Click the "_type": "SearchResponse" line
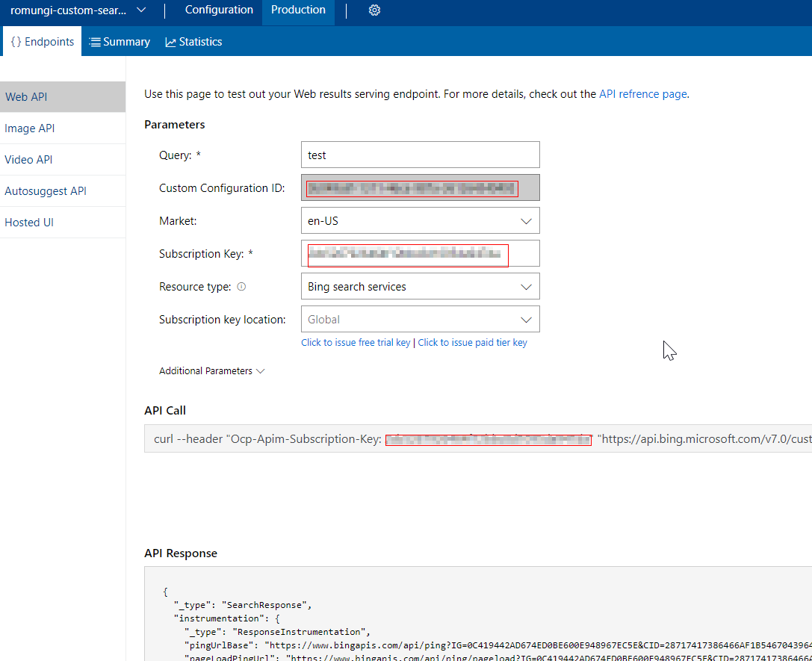 coord(243,605)
